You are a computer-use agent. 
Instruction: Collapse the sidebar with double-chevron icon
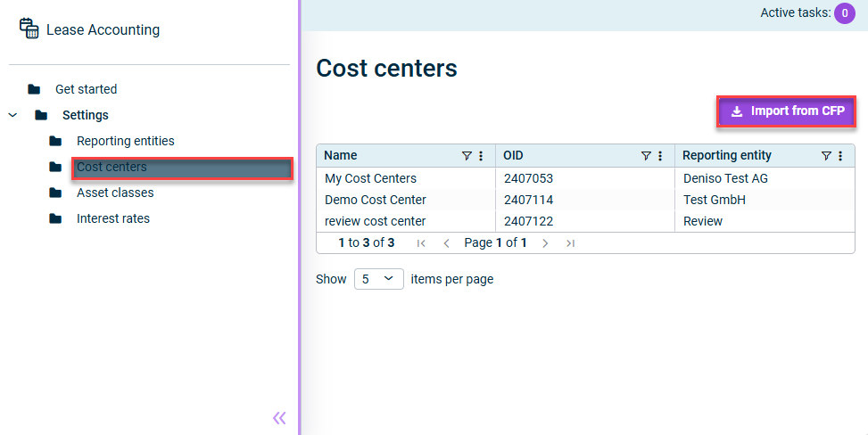[279, 418]
